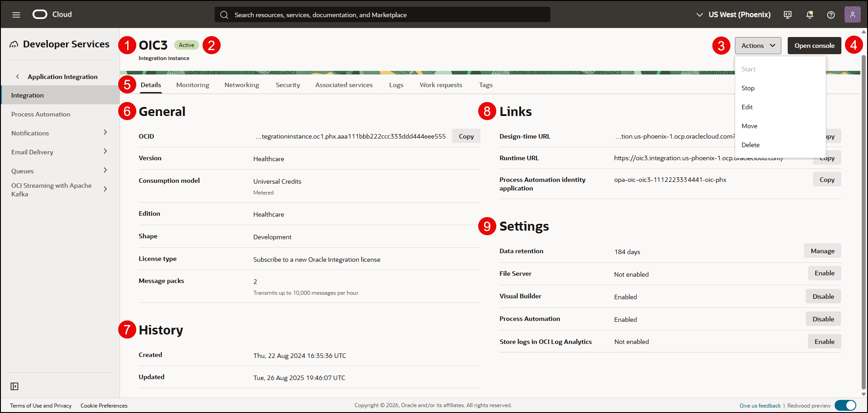The image size is (868, 413).
Task: Expand OCI Streaming with Apache Kafka
Action: tap(105, 189)
